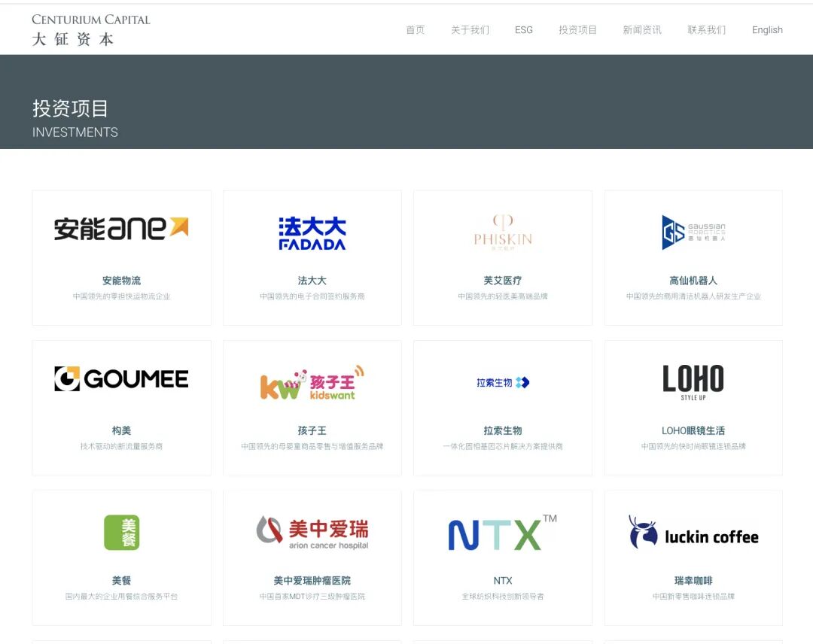Screen dimensions: 813x644
Task: Click the 投资项目 banner heading
Action: (71, 108)
